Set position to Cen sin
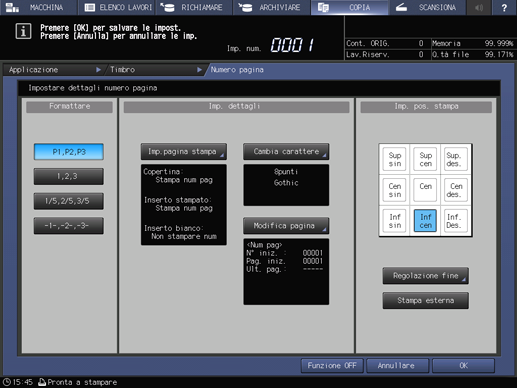This screenshot has height=388, width=517. pyautogui.click(x=394, y=190)
